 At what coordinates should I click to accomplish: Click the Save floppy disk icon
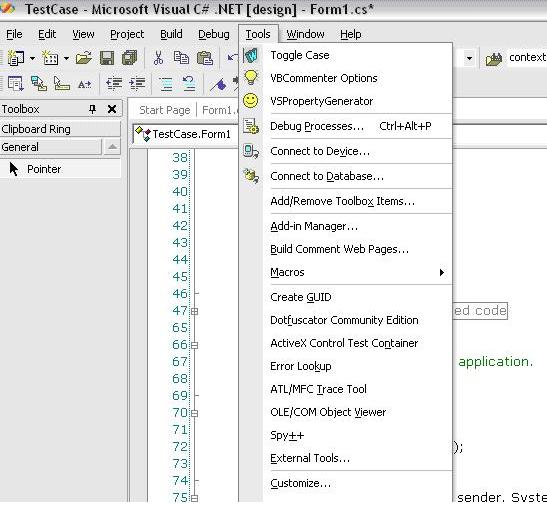107,58
